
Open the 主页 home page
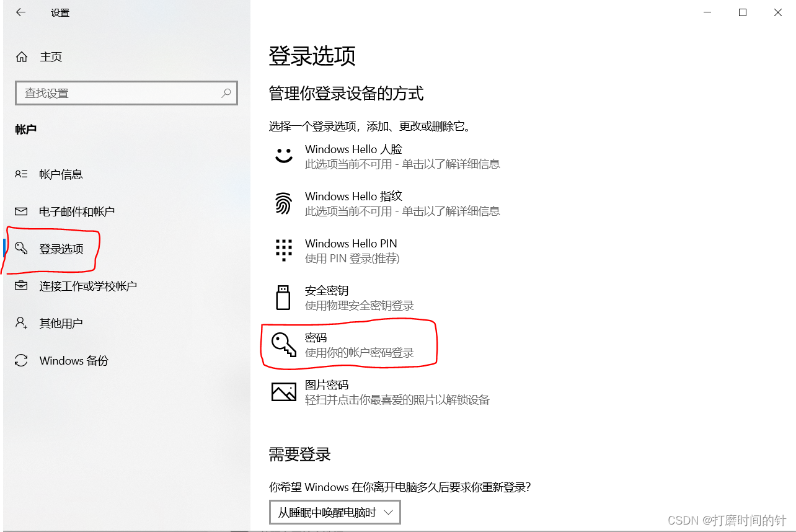tap(51, 57)
